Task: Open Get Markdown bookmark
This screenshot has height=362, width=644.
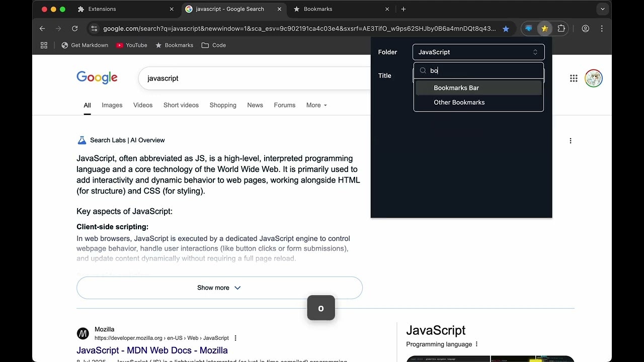Action: (85, 45)
